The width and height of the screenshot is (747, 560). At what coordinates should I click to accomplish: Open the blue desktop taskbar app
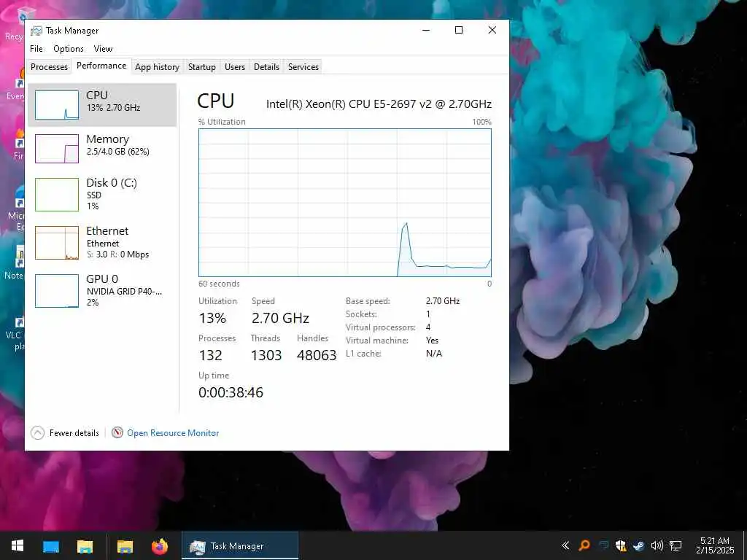point(51,545)
